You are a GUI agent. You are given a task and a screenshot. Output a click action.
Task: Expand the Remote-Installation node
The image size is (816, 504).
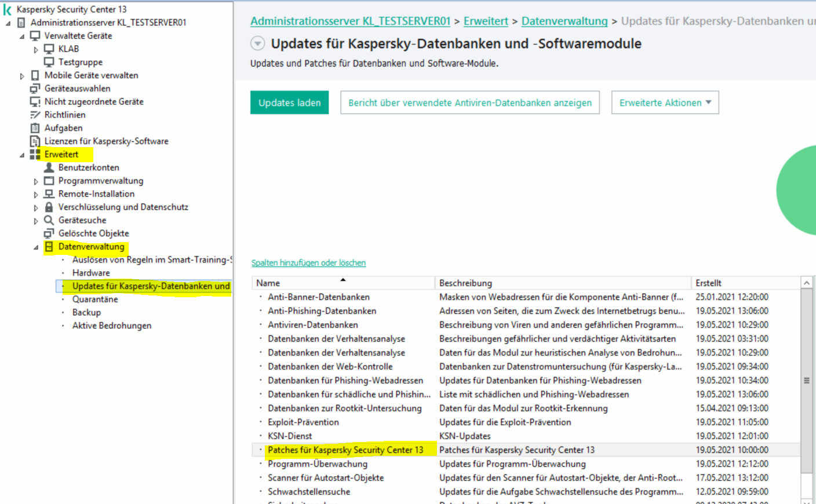[36, 195]
